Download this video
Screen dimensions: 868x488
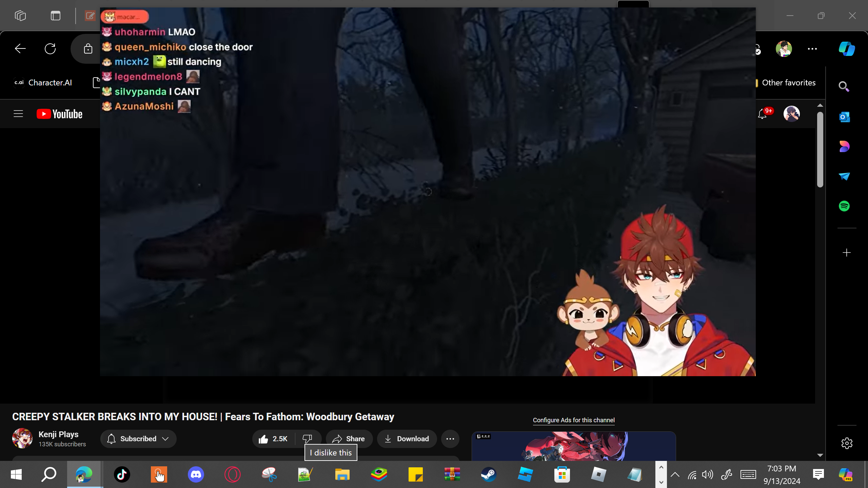click(407, 439)
